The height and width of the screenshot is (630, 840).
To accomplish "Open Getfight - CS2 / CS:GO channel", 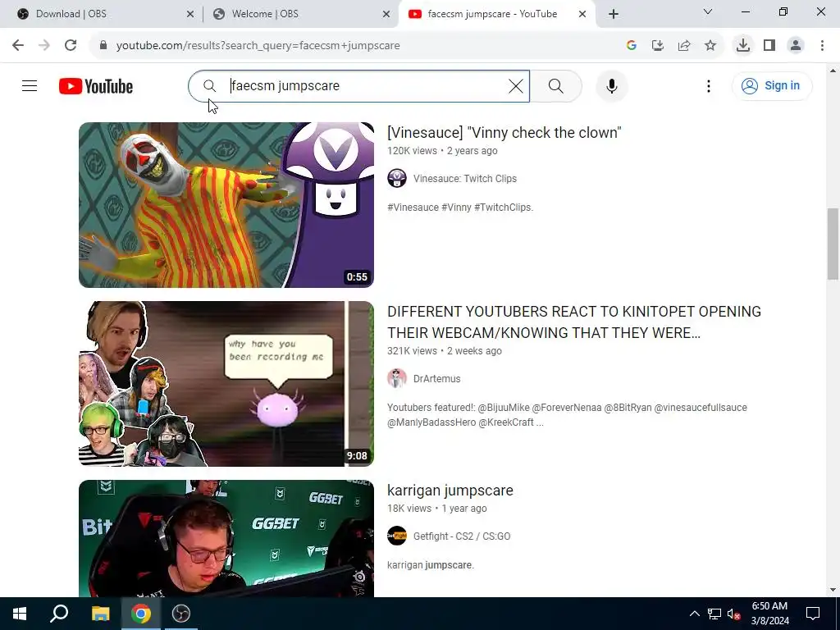I will [x=462, y=536].
